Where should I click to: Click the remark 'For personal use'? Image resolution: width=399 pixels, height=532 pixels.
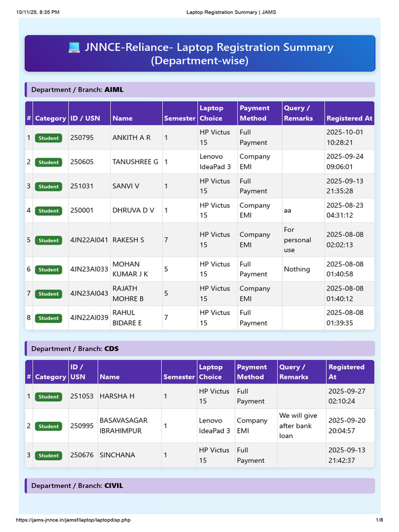click(298, 240)
